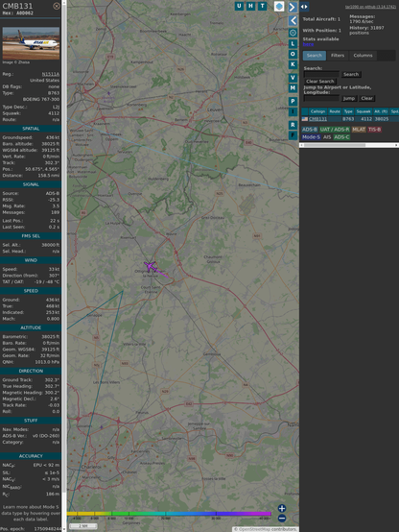Zoom out with the minus button
Image resolution: width=399 pixels, height=532 pixels.
coord(282,519)
